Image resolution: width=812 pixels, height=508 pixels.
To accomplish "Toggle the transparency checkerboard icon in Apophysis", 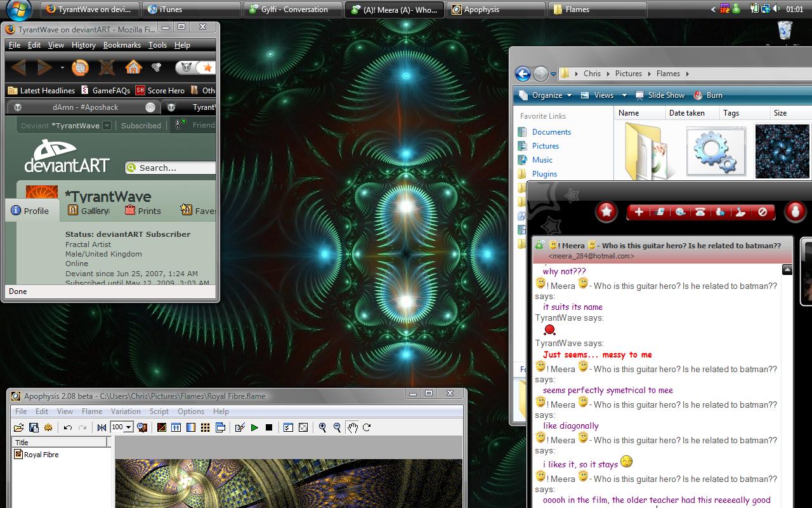I will pyautogui.click(x=303, y=428).
